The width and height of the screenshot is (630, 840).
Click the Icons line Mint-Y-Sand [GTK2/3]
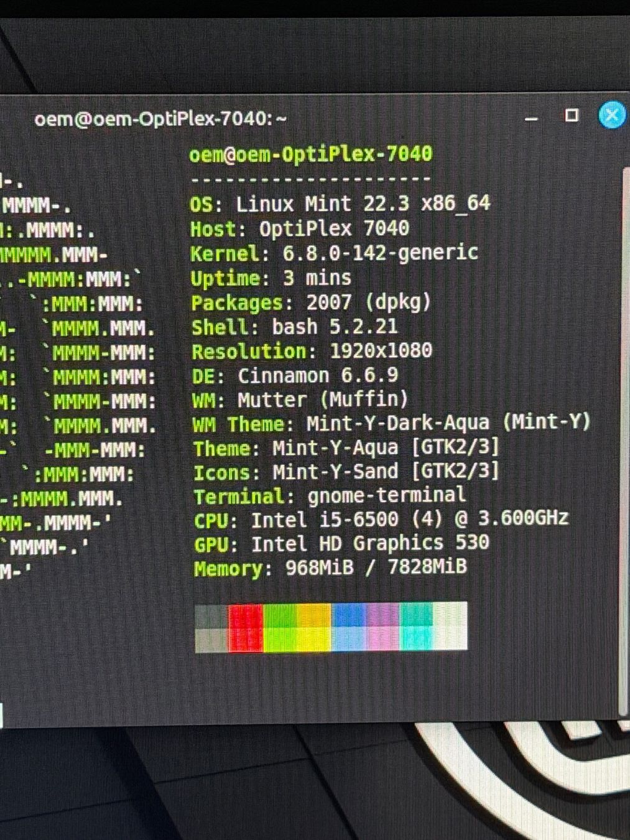[x=346, y=472]
